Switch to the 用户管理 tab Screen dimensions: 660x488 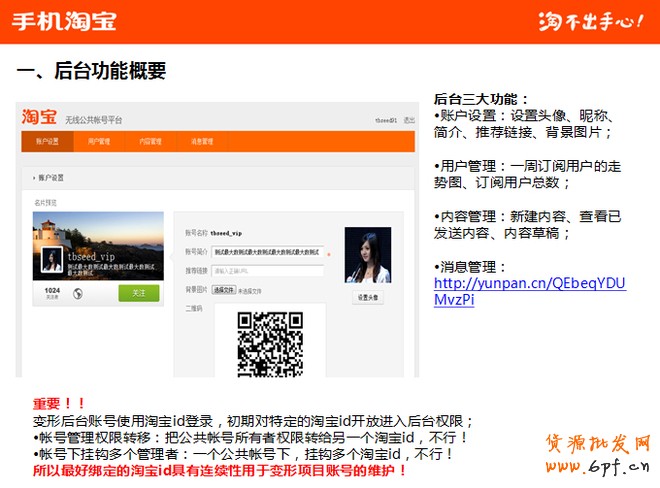[x=99, y=142]
